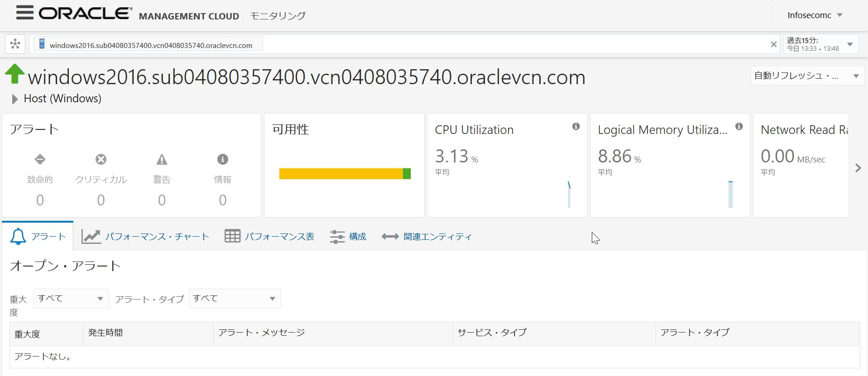Open the time range selector dropdown

point(820,44)
